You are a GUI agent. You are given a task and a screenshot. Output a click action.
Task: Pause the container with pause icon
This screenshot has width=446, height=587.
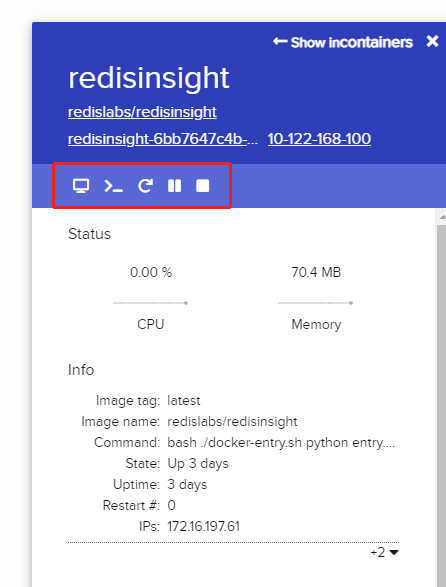click(175, 186)
